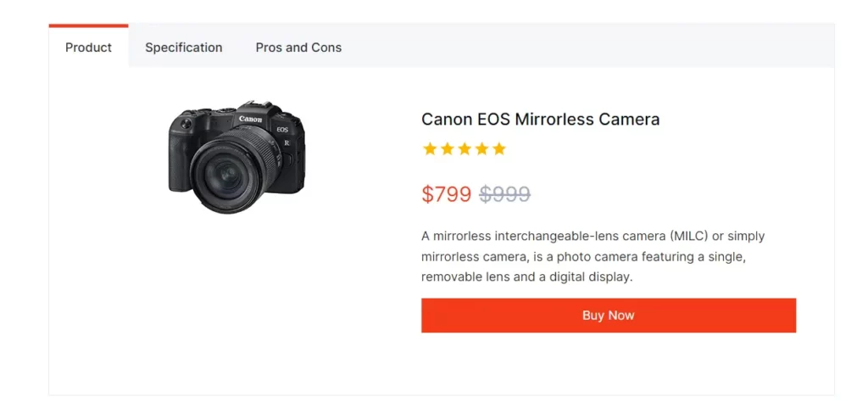Click the $799 sale price
The image size is (868, 408).
[446, 194]
